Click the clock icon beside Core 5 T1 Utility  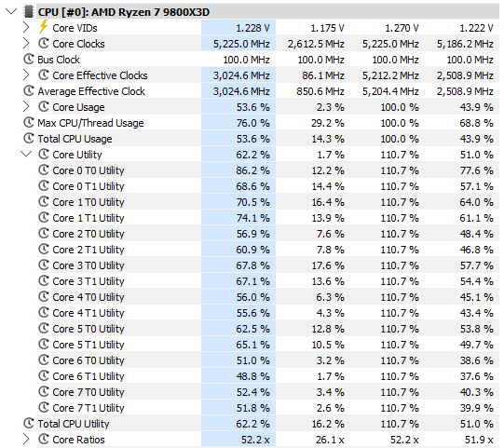click(44, 344)
